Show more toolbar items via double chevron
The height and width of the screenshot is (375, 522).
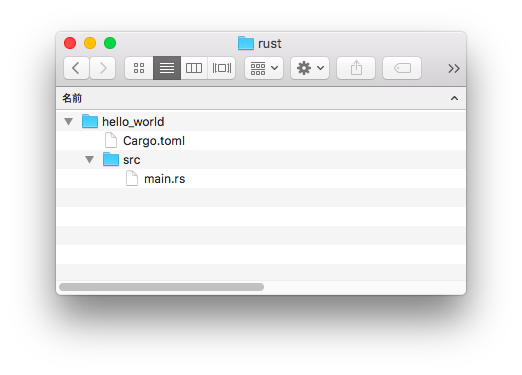click(454, 69)
